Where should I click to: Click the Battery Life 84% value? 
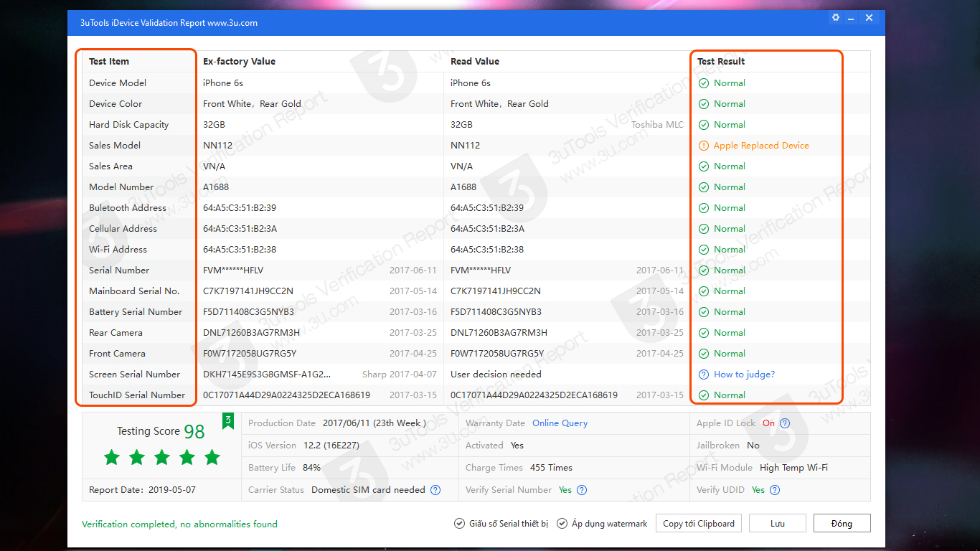click(311, 468)
